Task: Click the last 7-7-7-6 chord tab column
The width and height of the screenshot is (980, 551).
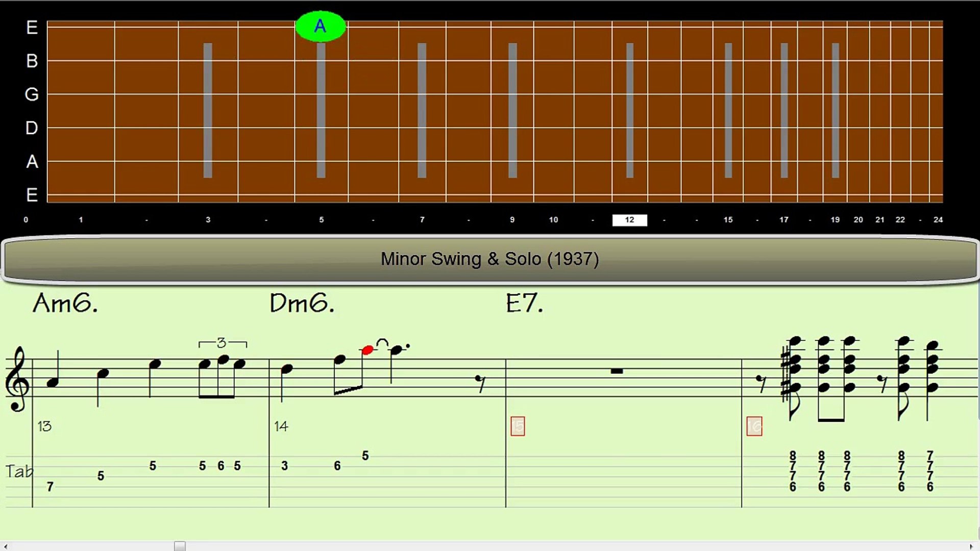Action: coord(930,471)
